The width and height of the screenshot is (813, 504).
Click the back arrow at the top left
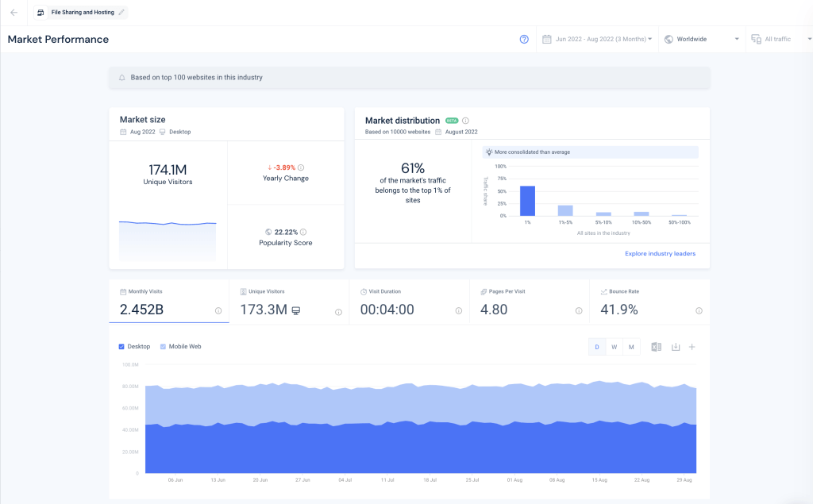13,12
